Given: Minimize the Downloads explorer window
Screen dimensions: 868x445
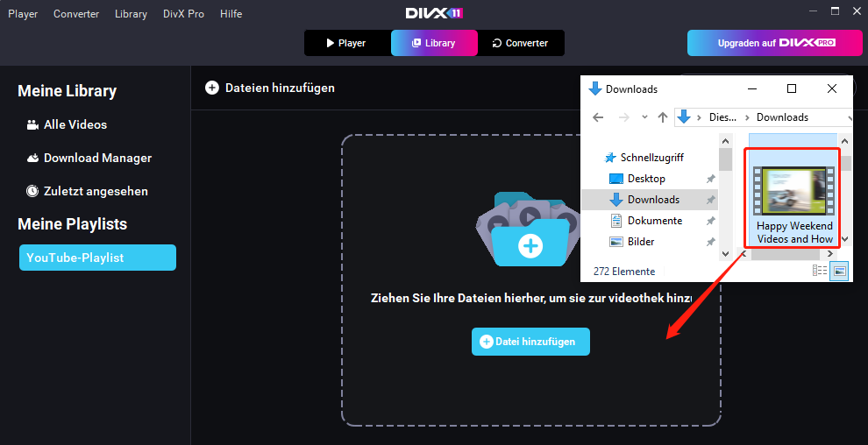Looking at the screenshot, I should point(751,88).
